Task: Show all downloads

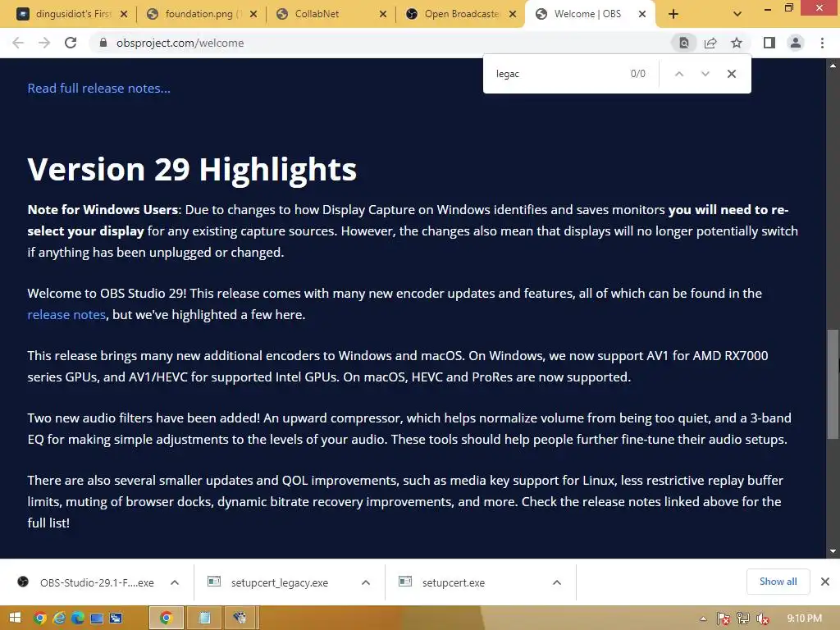Action: pyautogui.click(x=778, y=582)
